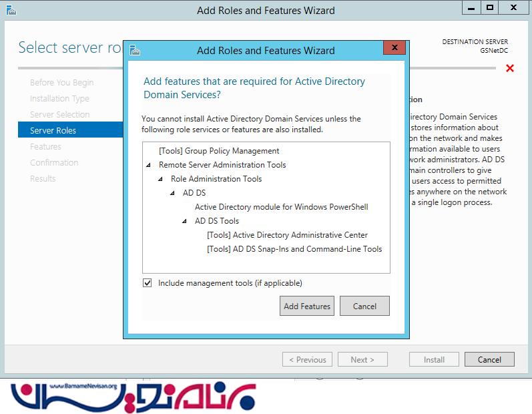The image size is (532, 414).
Task: Click the Previous button in main wizard
Action: [307, 359]
